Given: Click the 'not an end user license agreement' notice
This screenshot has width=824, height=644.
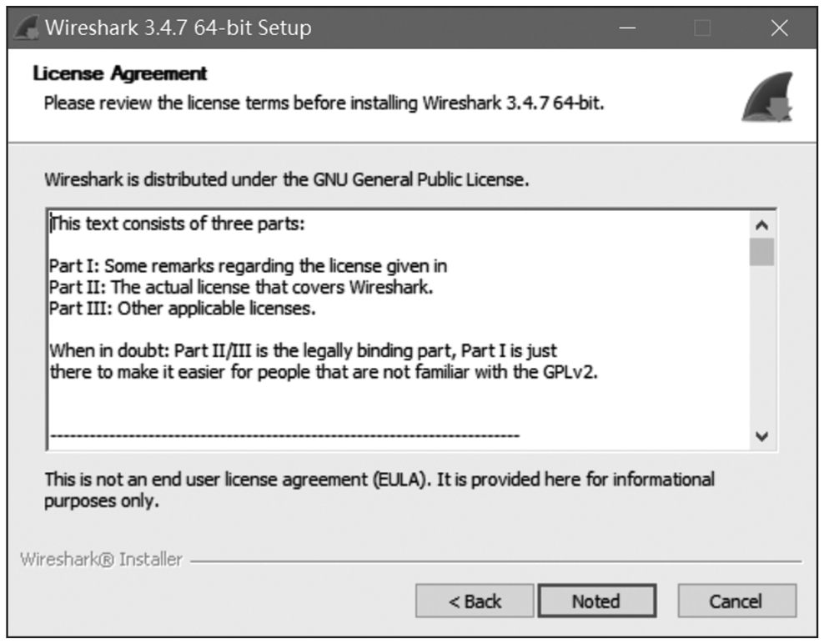Looking at the screenshot, I should pyautogui.click(x=379, y=480).
